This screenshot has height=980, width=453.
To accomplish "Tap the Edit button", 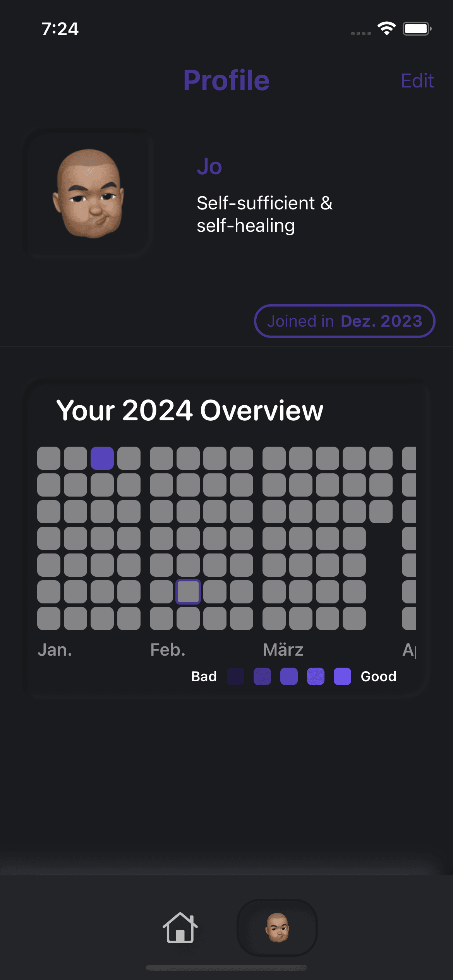I will tap(417, 81).
